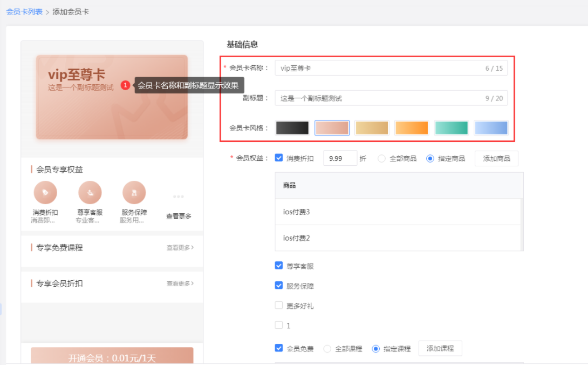Viewport: 588px width, 365px height.
Task: Click the 服务保障 benefit icon in preview
Action: click(134, 193)
